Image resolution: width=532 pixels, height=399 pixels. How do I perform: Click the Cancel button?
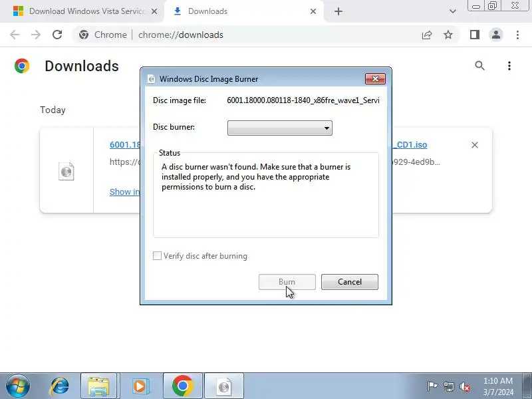pyautogui.click(x=350, y=282)
